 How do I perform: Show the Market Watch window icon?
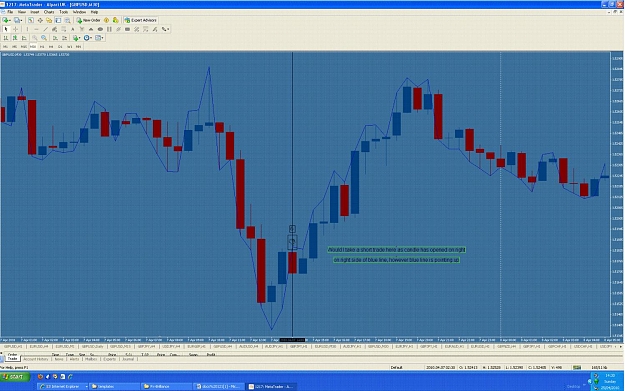31,20
